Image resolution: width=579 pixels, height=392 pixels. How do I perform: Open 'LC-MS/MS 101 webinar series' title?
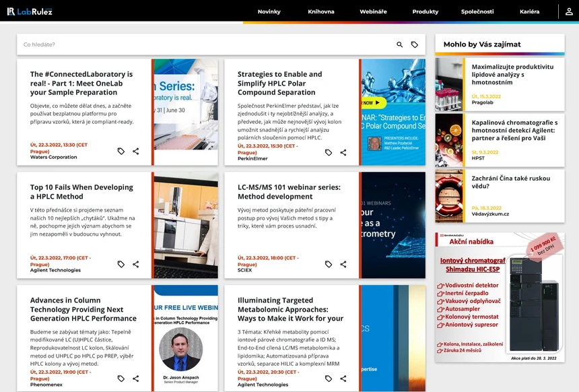click(289, 192)
